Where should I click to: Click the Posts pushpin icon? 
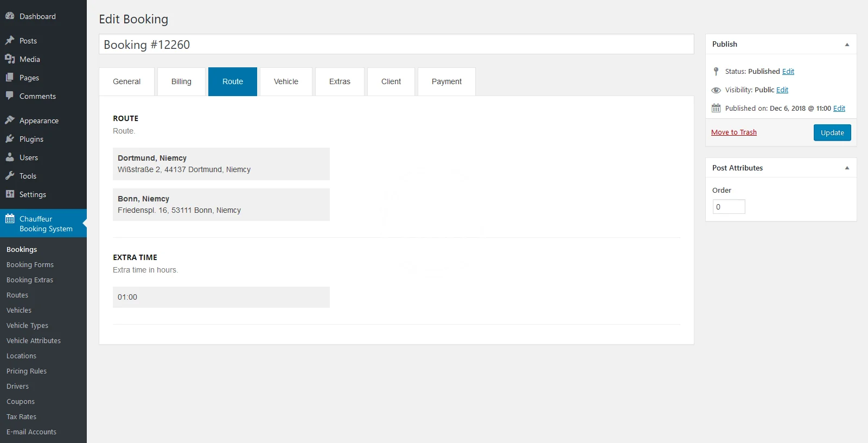coord(10,41)
